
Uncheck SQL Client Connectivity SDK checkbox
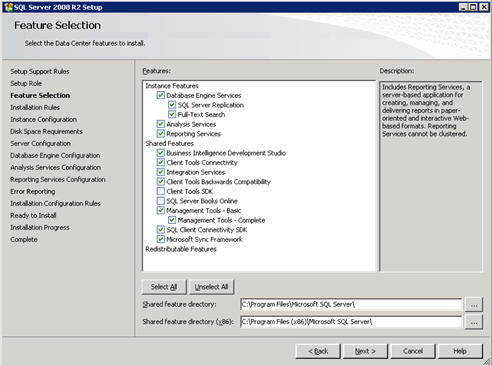(161, 230)
